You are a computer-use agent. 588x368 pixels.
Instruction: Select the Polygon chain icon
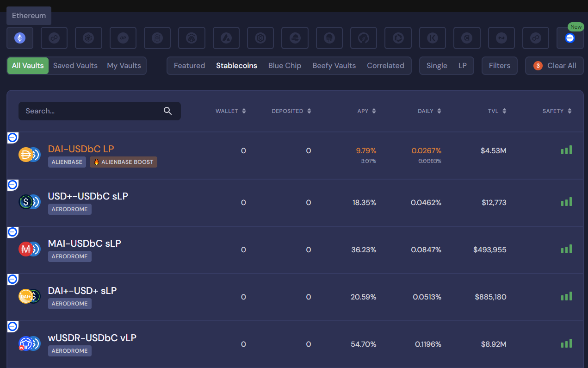[54, 38]
